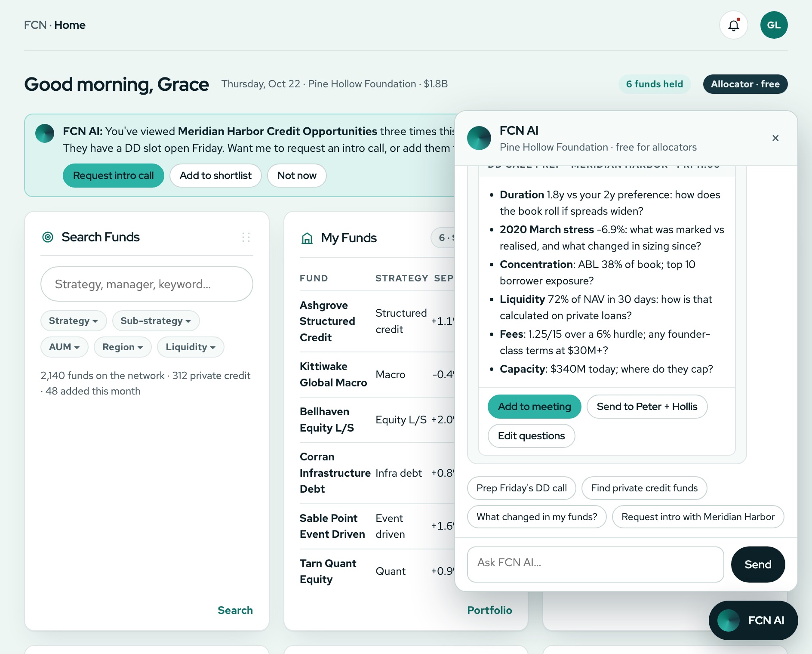Screen dimensions: 812x654
Task: Open Ashgrove Structured Credit fund row
Action: pos(377,321)
